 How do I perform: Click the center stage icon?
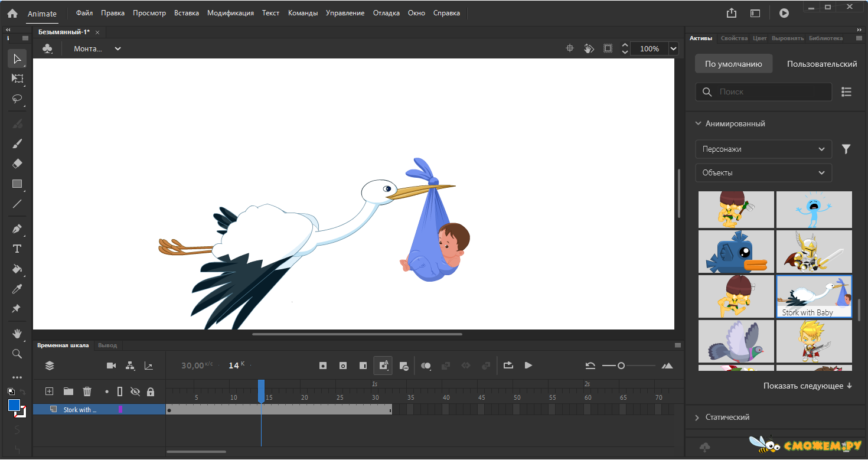(570, 48)
